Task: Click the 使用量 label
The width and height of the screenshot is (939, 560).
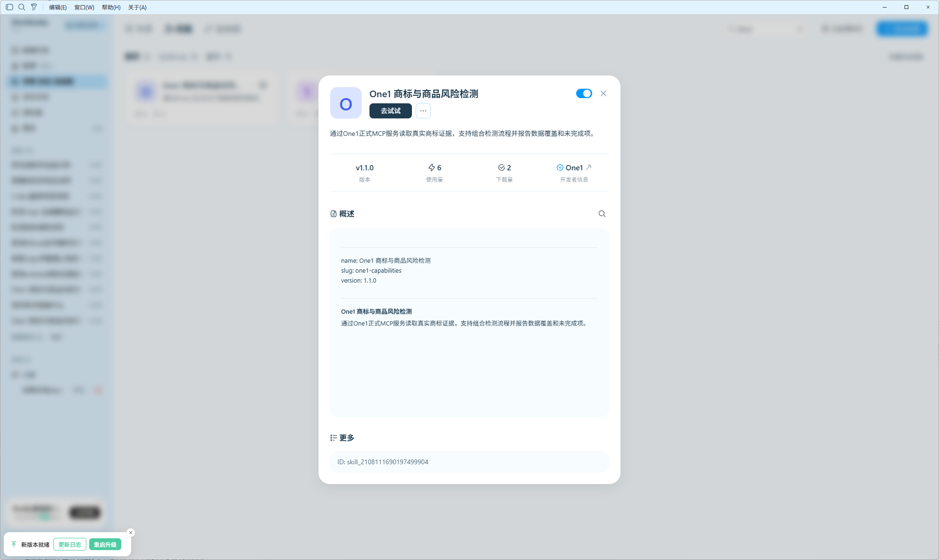Action: tap(435, 180)
